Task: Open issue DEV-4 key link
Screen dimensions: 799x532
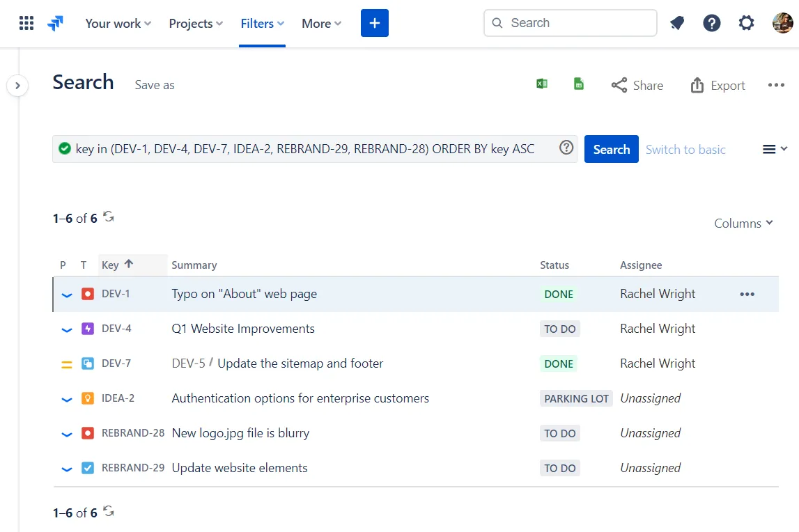Action: pos(116,329)
